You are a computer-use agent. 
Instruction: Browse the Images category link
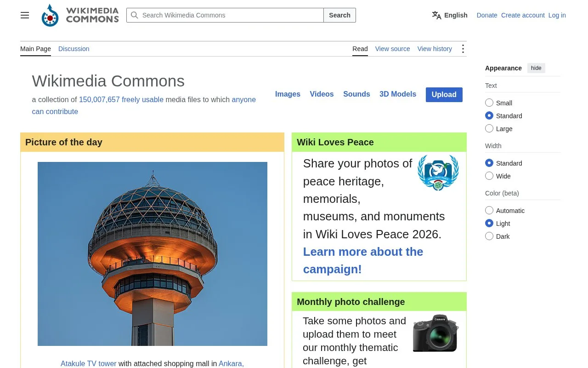pos(288,94)
